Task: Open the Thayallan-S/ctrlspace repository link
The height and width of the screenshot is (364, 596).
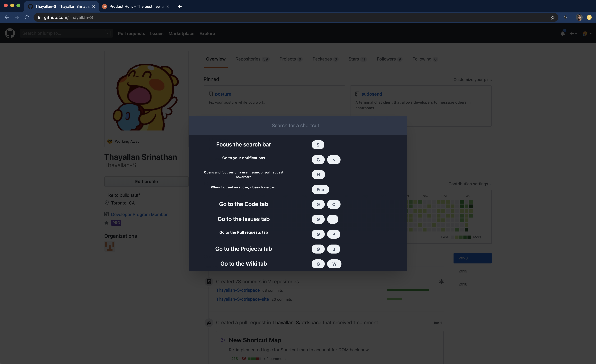Action: pos(238,290)
